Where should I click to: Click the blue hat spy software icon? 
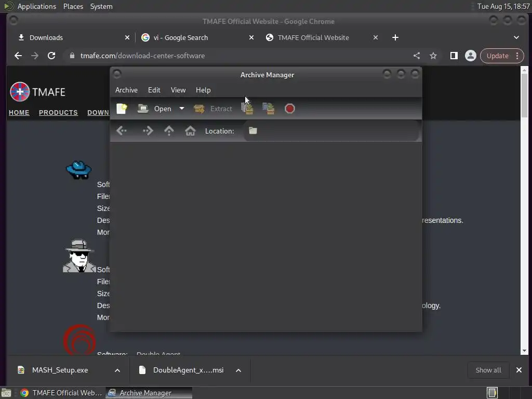tap(79, 170)
